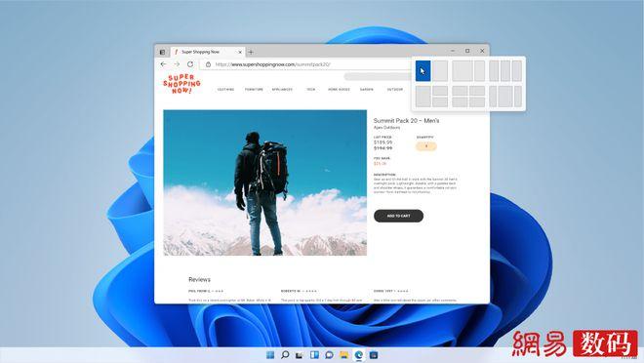
Task: Choose narrow right zone of uneven two-column layout
Action: (x=480, y=71)
